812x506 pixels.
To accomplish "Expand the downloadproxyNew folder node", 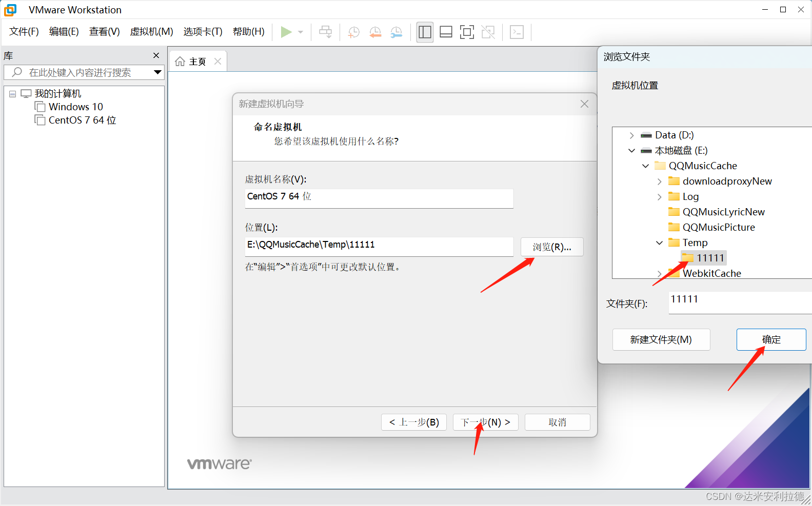I will (x=660, y=181).
